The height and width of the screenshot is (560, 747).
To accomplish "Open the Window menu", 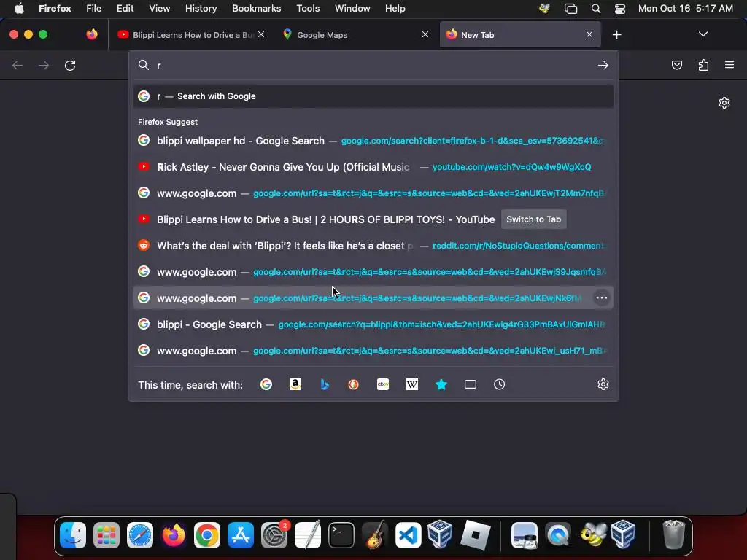I will click(352, 9).
